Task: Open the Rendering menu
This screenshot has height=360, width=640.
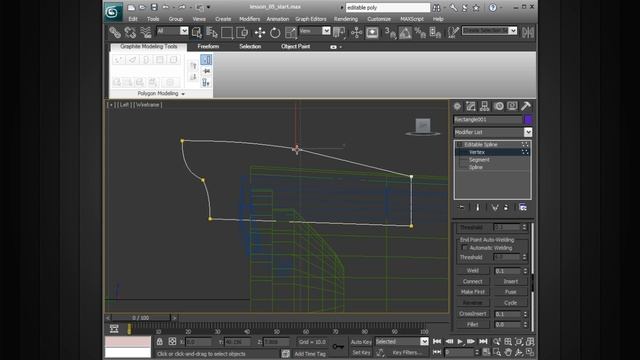Action: (345, 19)
